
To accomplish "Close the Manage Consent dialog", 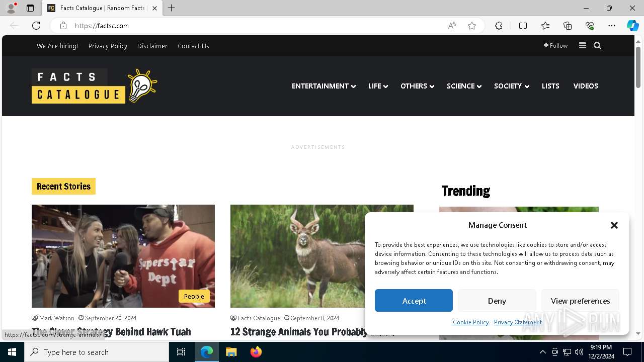I will pyautogui.click(x=614, y=225).
